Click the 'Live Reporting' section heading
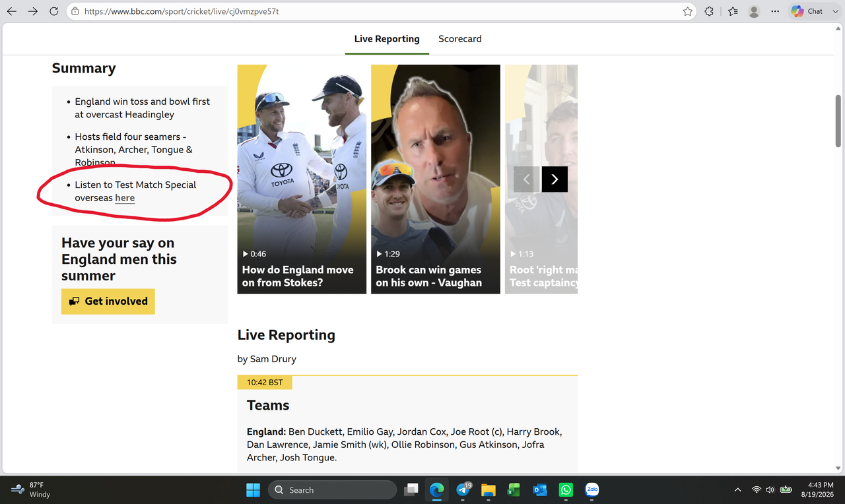Screen dimensions: 845x504 pos(287,335)
